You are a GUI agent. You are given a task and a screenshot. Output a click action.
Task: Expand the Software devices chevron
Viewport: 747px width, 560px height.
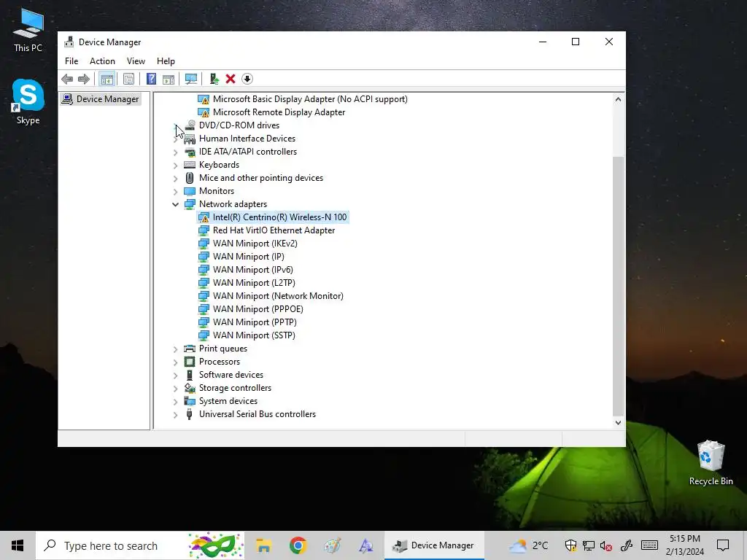[x=175, y=376]
